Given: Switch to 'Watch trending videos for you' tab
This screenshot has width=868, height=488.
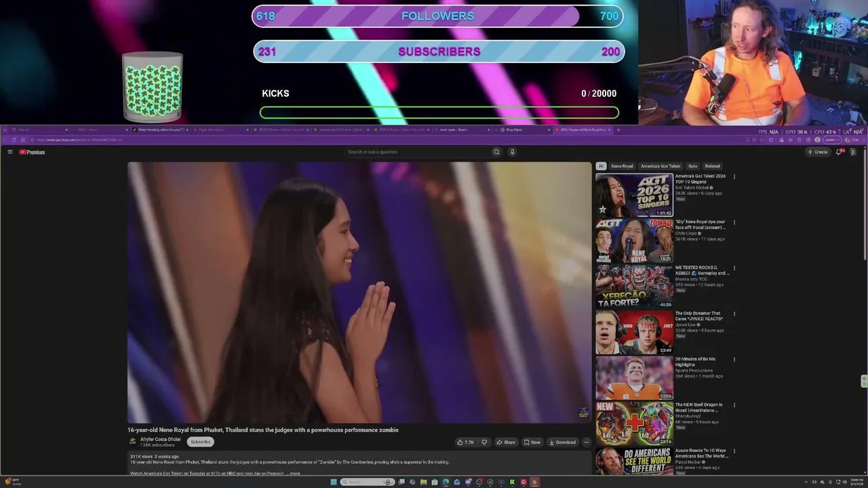Looking at the screenshot, I should tap(159, 129).
